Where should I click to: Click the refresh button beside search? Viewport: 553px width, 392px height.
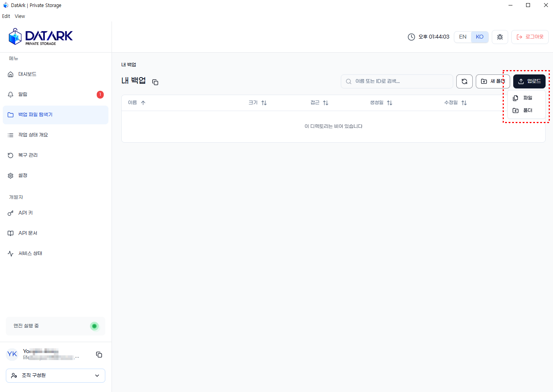tap(464, 81)
